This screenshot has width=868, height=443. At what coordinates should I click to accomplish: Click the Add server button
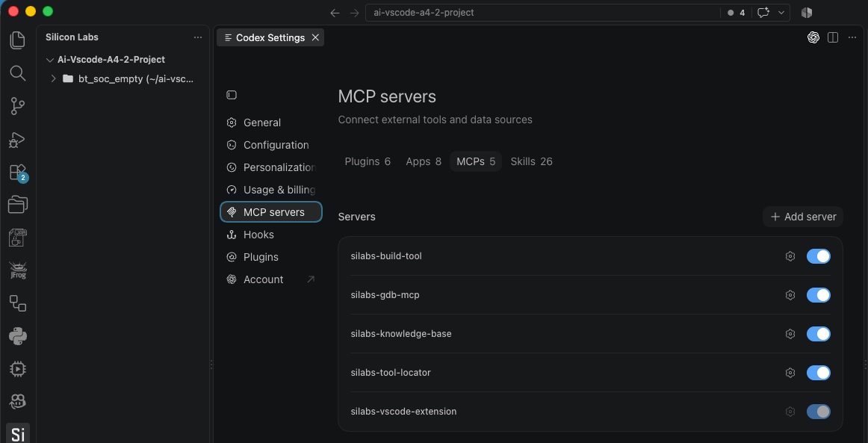coord(803,217)
